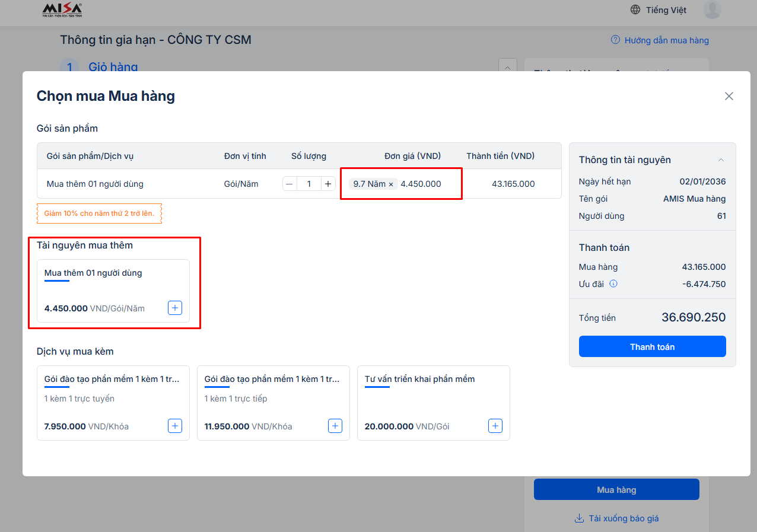
Task: Close the Chọn mua Mua hàng dialog
Action: tap(729, 96)
